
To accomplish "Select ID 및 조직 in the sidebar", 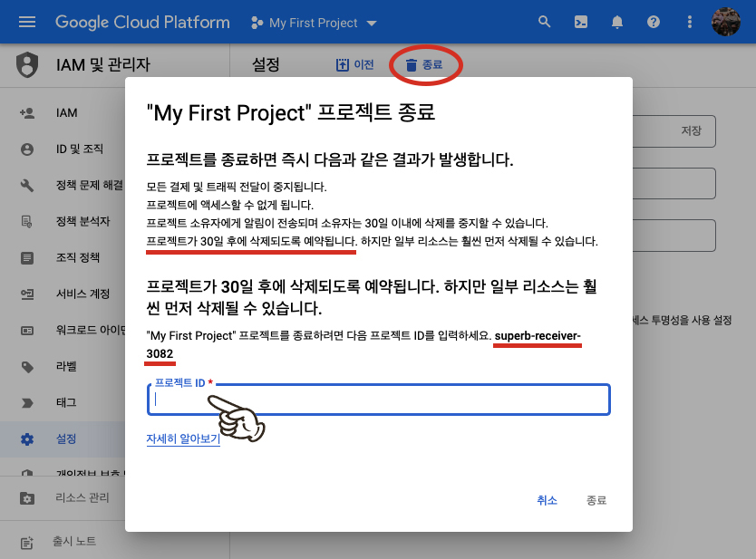I will click(80, 149).
